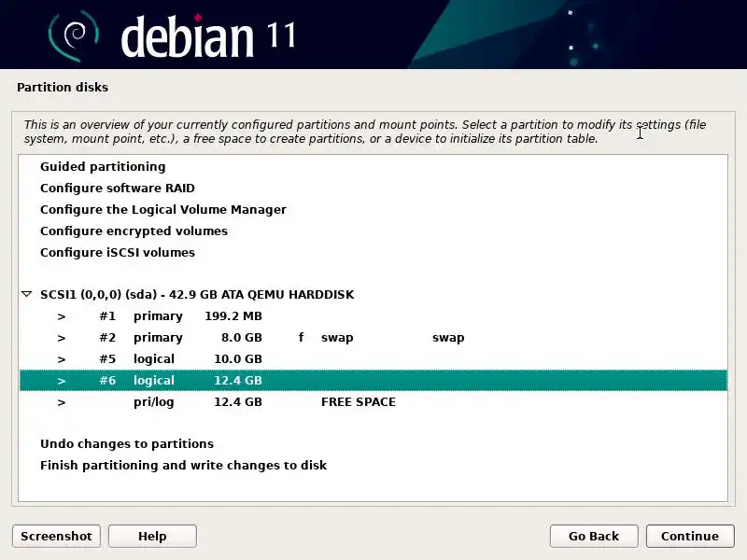Select Guided partitioning
Viewport: 747px width, 560px height.
tap(103, 167)
